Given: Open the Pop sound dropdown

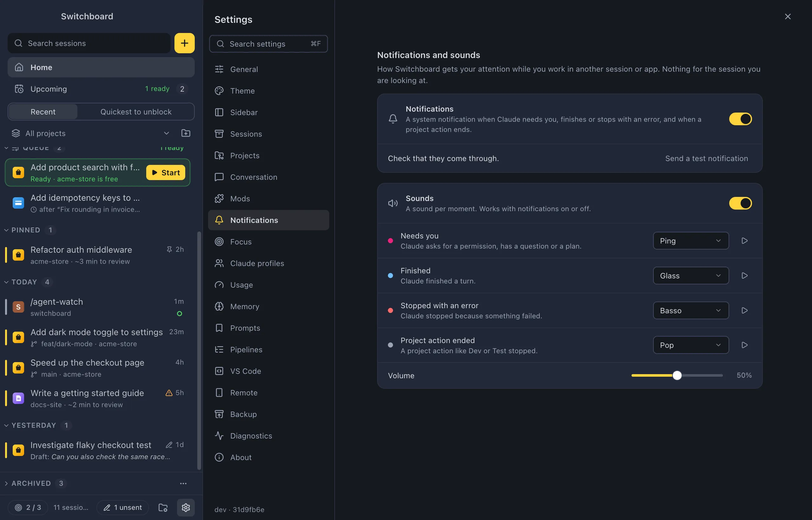Looking at the screenshot, I should point(691,345).
